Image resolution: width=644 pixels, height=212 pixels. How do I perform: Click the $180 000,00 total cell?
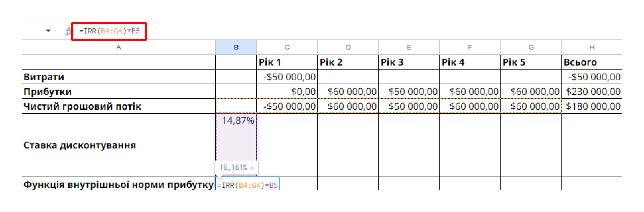[592, 106]
